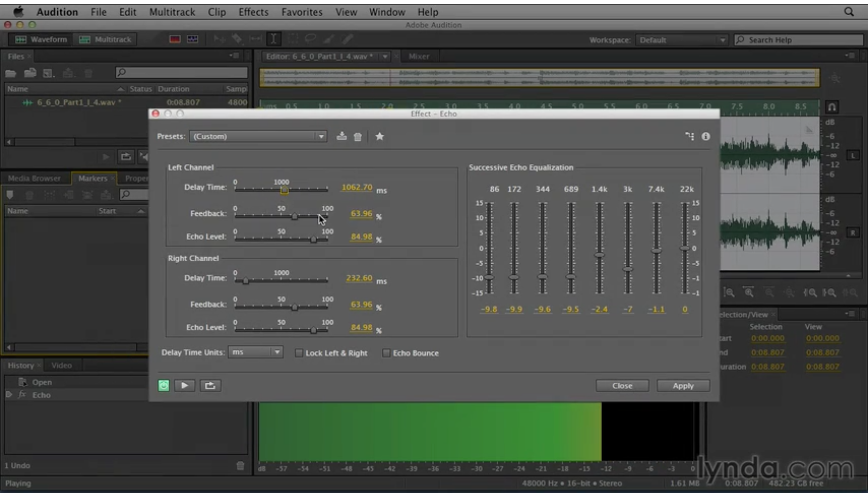Image resolution: width=868 pixels, height=493 pixels.
Task: Open the Presets dropdown menu
Action: click(320, 136)
